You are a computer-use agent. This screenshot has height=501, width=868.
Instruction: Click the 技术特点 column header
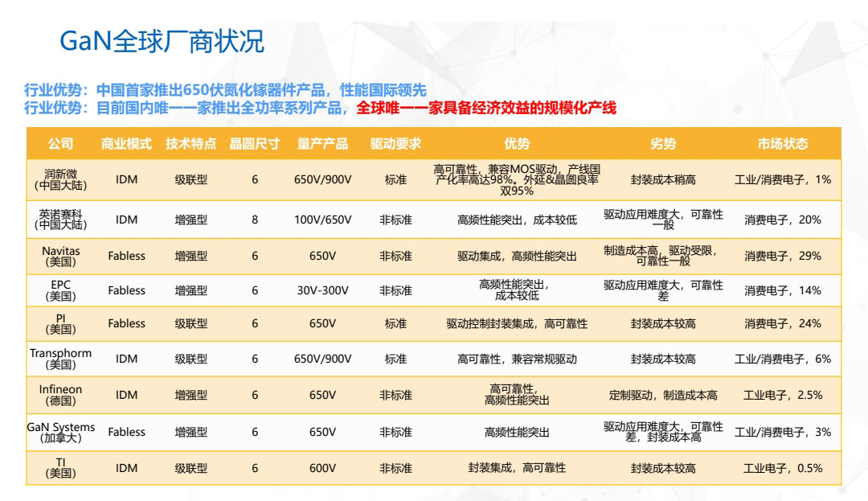point(190,144)
